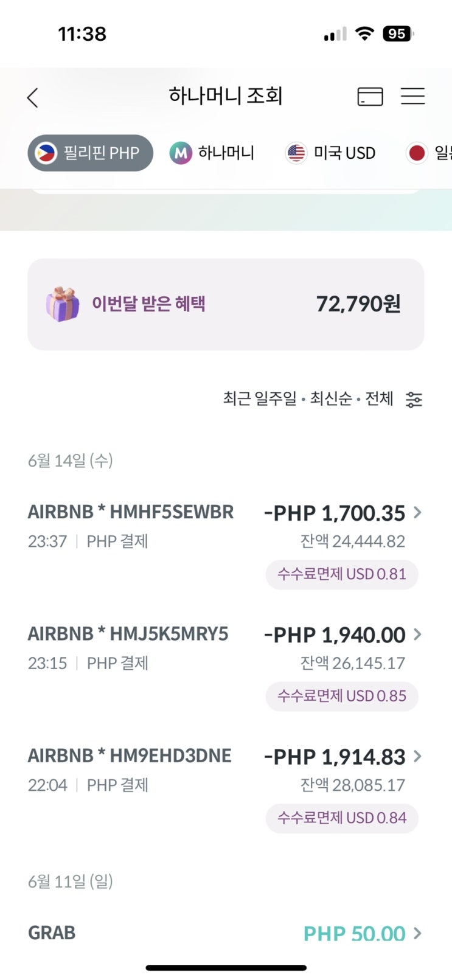452x980 pixels.
Task: Tap the Philippines flag icon
Action: pos(46,153)
